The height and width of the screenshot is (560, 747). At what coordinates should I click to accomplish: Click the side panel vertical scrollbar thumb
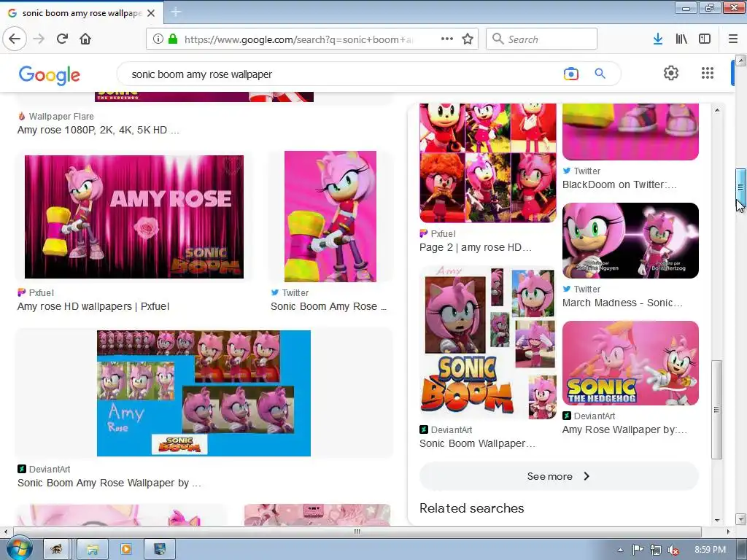(x=717, y=410)
